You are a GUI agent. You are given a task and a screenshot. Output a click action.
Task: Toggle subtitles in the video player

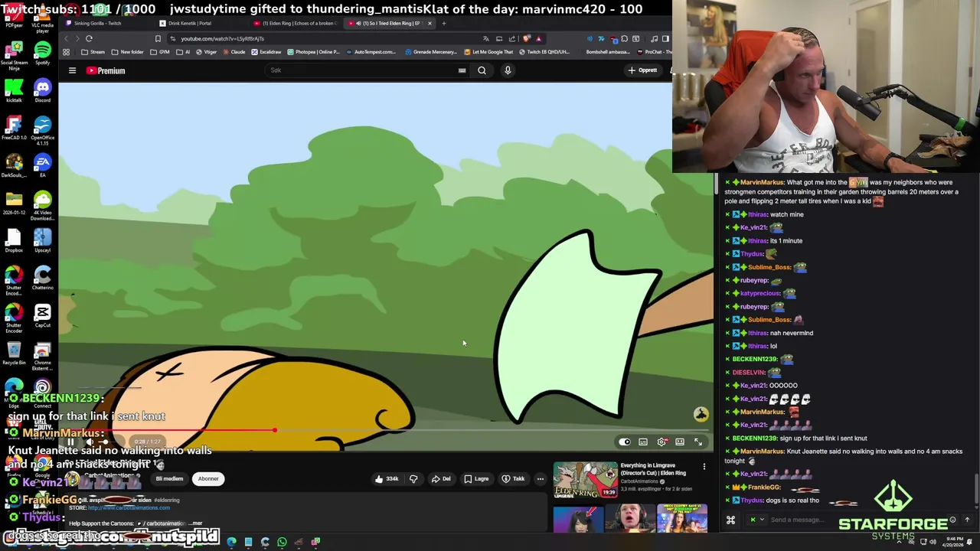click(643, 442)
